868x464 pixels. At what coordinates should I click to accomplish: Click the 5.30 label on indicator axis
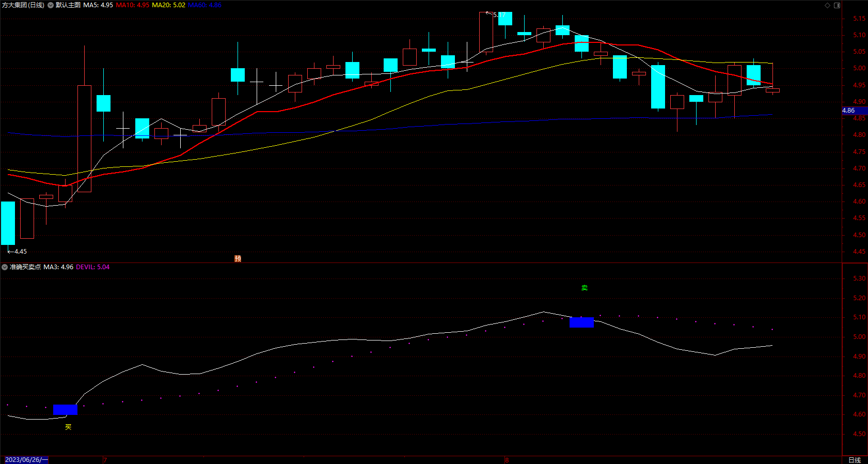click(859, 279)
